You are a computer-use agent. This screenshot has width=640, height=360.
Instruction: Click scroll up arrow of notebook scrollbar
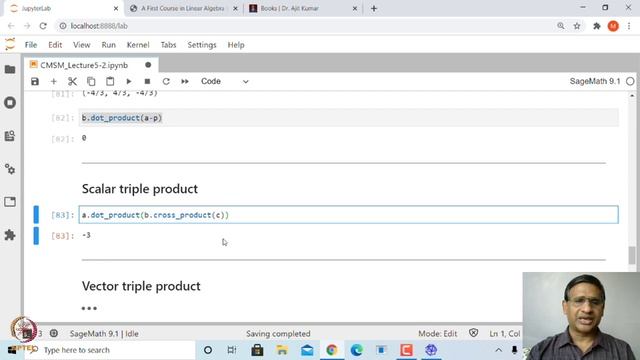click(x=632, y=96)
